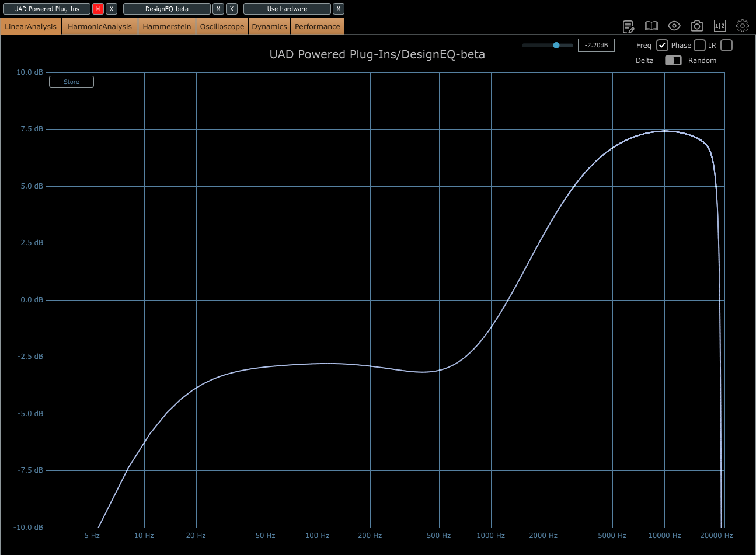The image size is (756, 555).
Task: Click M button next to Use hardware
Action: pyautogui.click(x=339, y=9)
